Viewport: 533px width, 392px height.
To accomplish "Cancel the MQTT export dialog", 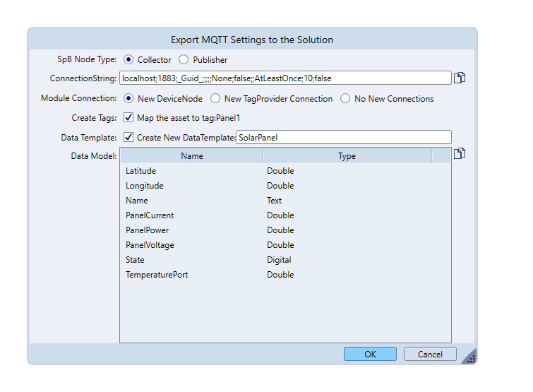I will tap(430, 354).
